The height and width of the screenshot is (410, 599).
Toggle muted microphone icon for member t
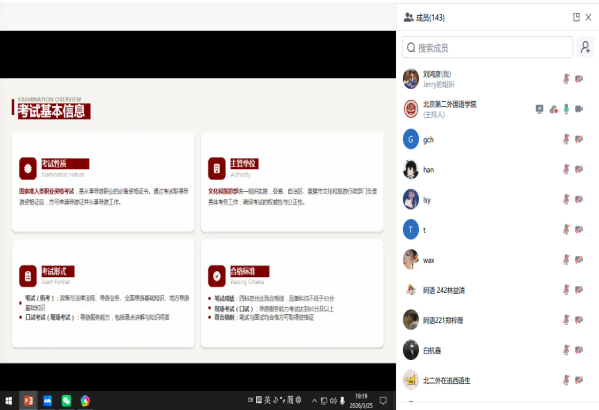(x=566, y=230)
